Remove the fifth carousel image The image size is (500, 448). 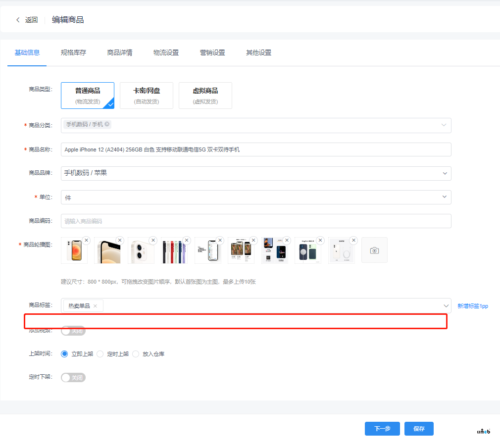point(220,240)
